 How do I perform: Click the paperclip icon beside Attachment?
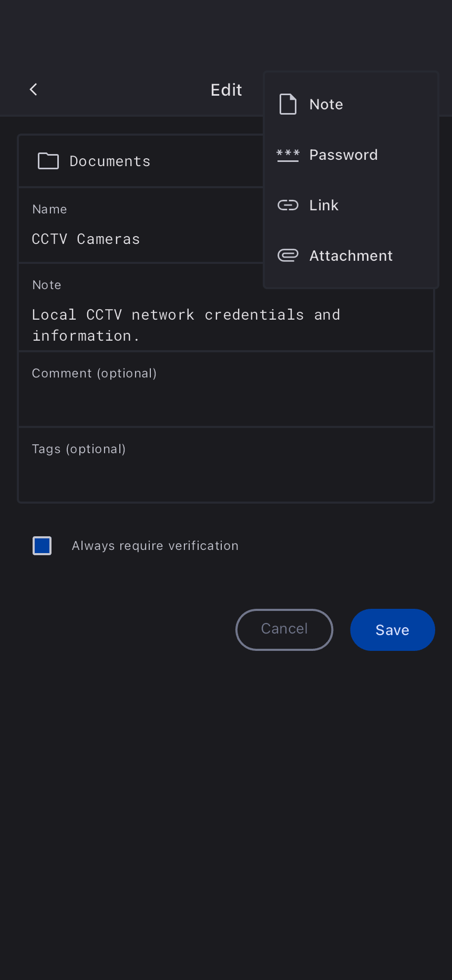287,256
